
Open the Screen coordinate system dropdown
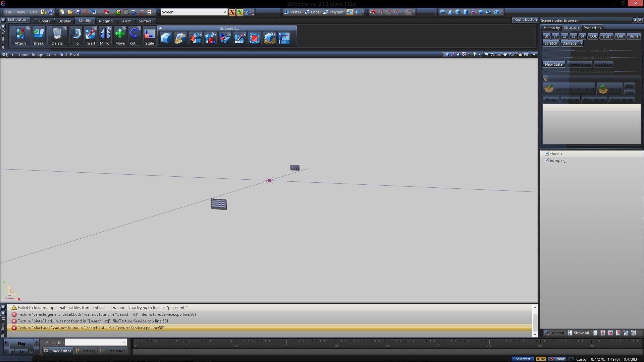click(224, 12)
